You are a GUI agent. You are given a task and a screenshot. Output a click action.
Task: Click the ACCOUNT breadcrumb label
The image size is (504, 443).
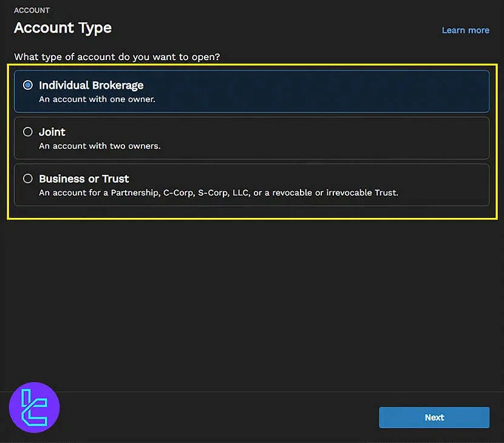[x=32, y=10]
